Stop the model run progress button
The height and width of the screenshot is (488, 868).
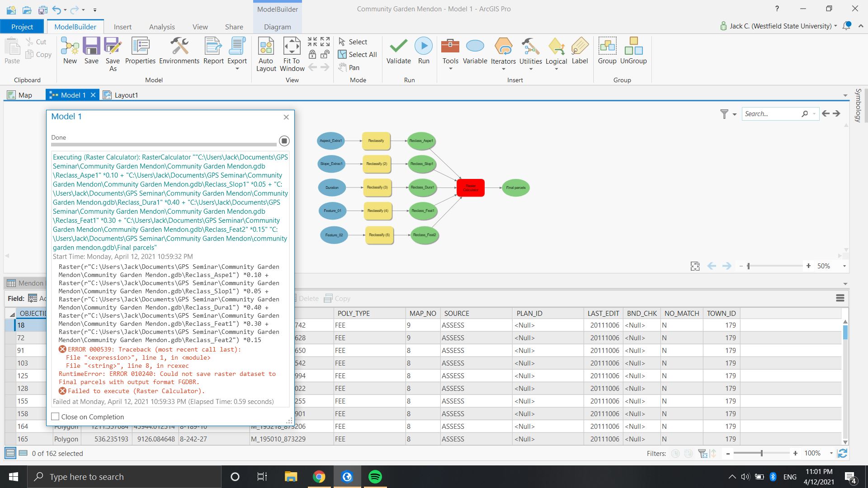click(x=284, y=141)
